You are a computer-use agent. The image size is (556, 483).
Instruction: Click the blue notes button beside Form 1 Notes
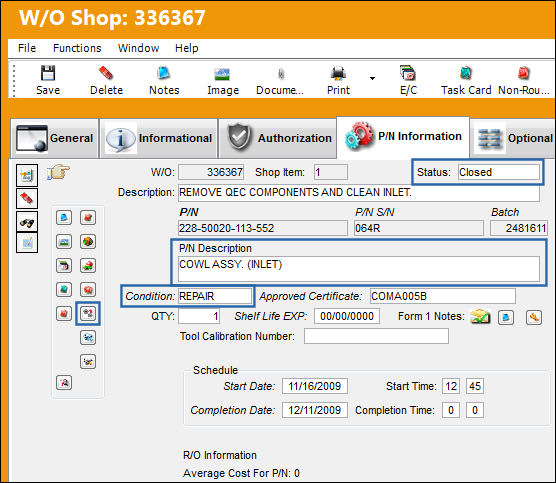(x=506, y=317)
